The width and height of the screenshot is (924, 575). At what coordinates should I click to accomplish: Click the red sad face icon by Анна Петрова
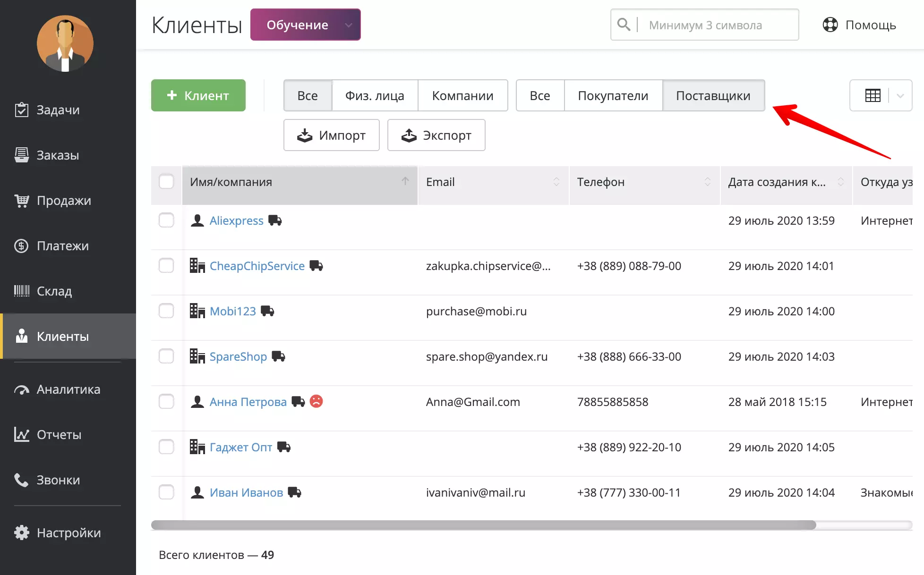point(316,401)
